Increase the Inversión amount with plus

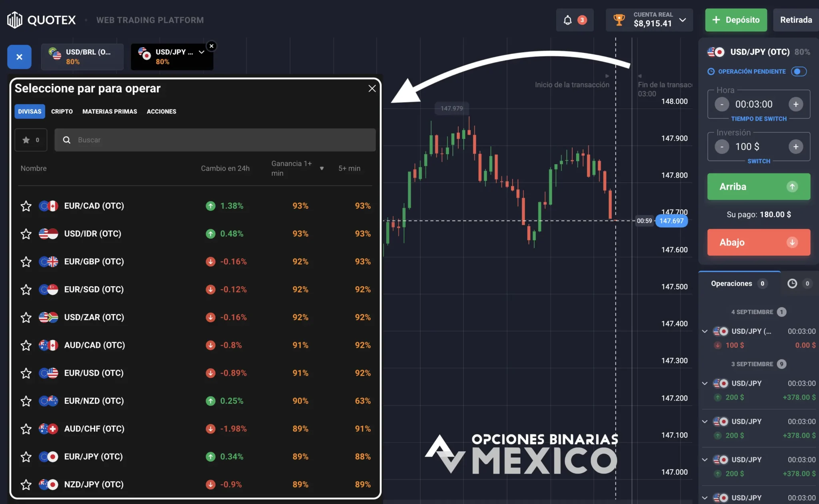796,147
